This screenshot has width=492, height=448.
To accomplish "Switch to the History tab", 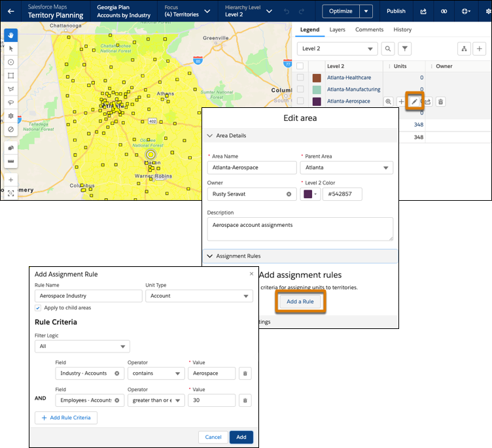I will [402, 29].
